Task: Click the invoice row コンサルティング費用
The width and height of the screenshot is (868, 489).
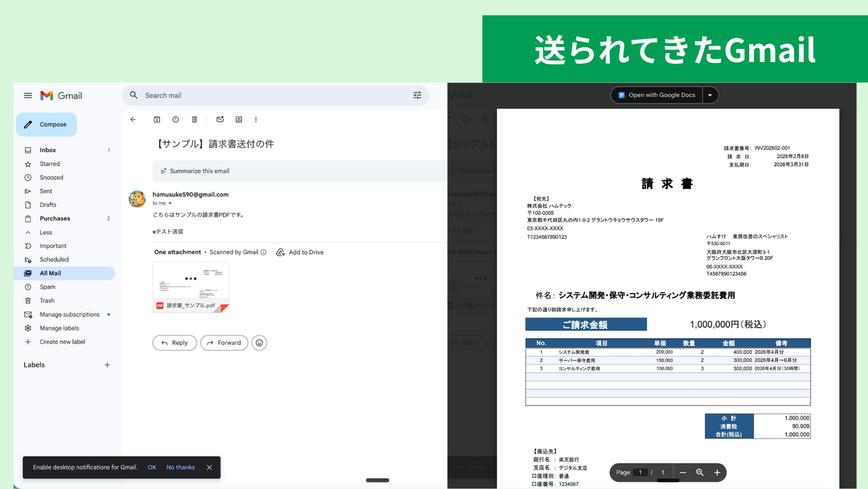Action: 668,369
